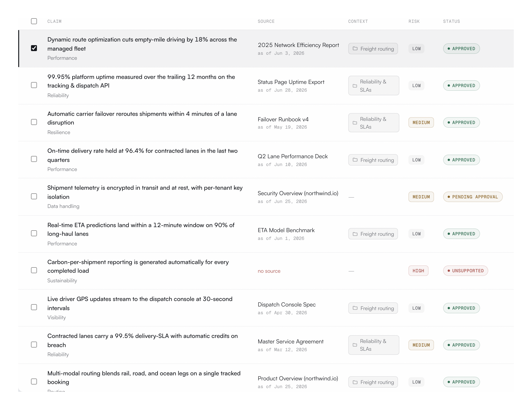This screenshot has height=410, width=532.
Task: Click APPROVED status for Dynamic route optimization
Action: 461,49
